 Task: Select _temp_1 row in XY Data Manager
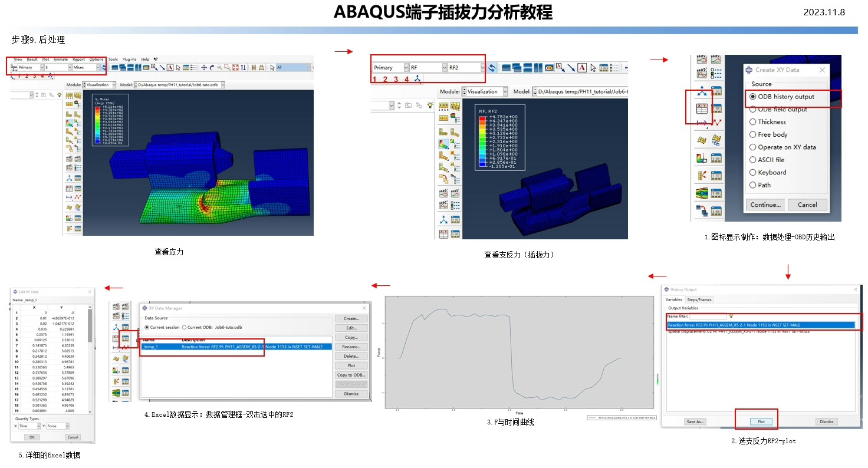(237, 347)
